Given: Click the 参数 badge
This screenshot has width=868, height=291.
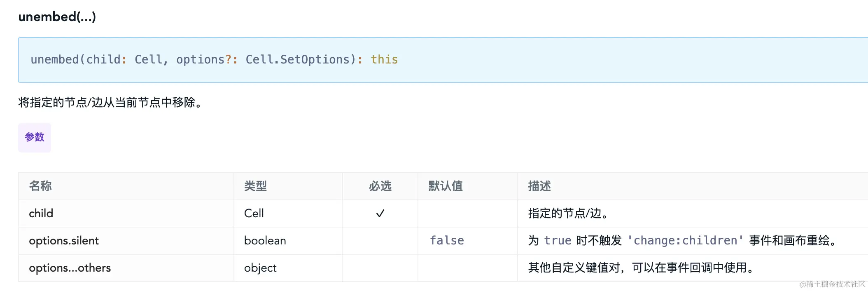Looking at the screenshot, I should point(35,137).
